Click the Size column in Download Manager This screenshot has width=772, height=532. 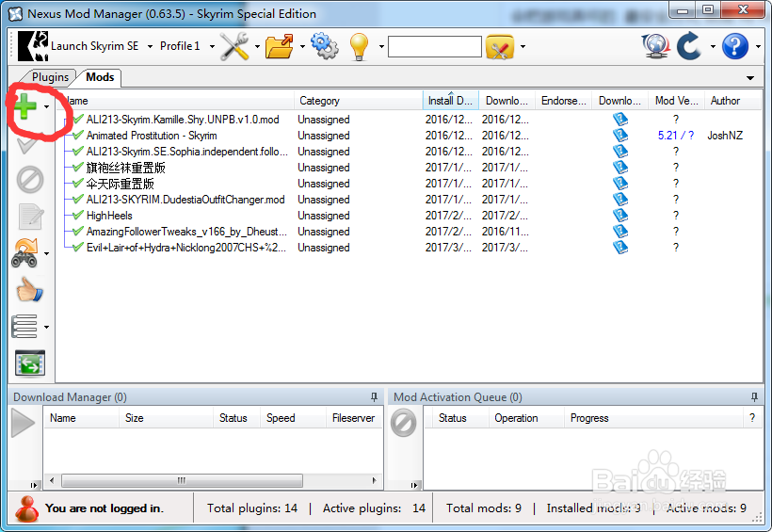pyautogui.click(x=166, y=418)
